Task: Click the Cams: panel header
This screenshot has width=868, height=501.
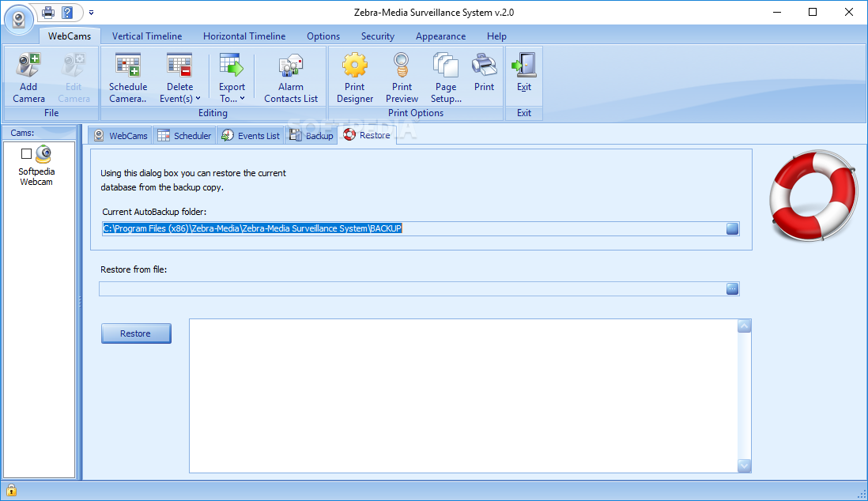Action: pos(39,133)
